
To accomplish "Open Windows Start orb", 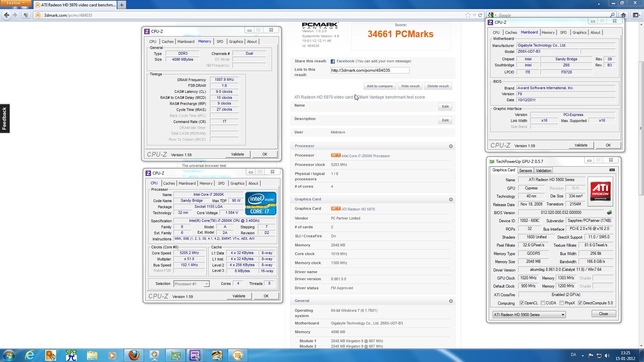I will [x=9, y=355].
